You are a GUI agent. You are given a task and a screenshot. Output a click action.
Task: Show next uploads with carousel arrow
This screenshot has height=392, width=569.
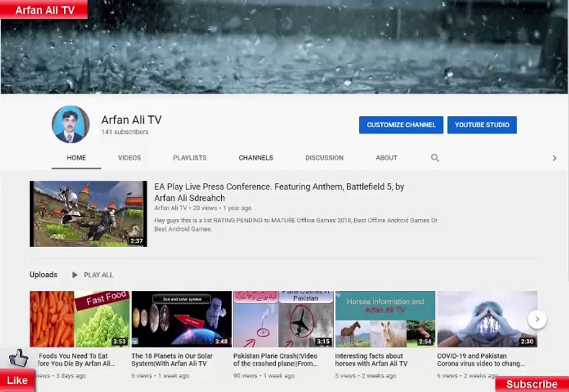coord(537,319)
